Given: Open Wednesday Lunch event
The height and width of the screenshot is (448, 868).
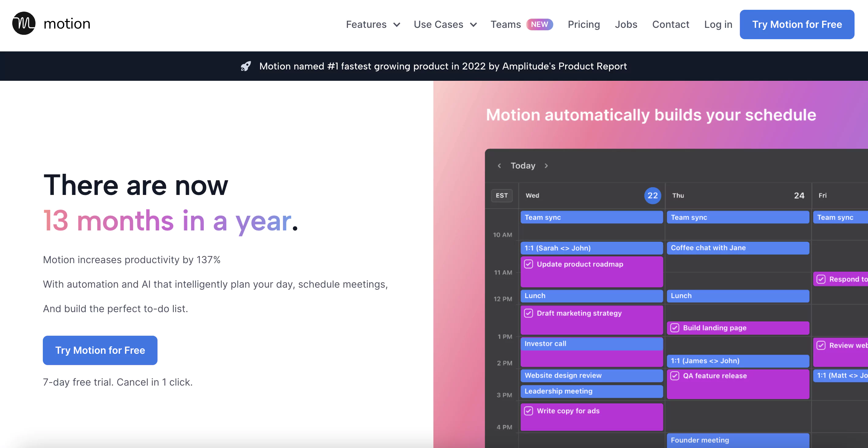Looking at the screenshot, I should 592,296.
